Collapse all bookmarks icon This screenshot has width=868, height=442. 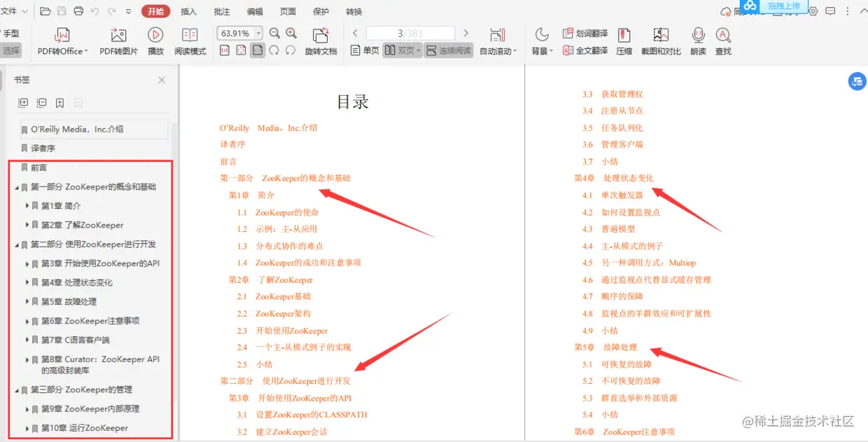point(41,103)
